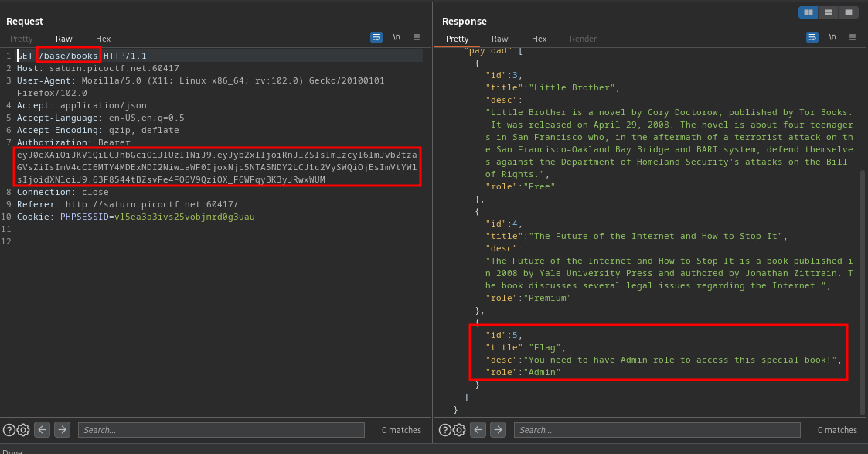Open Response panel hamburger menu
Viewport: 868px width, 454px height.
tap(853, 37)
